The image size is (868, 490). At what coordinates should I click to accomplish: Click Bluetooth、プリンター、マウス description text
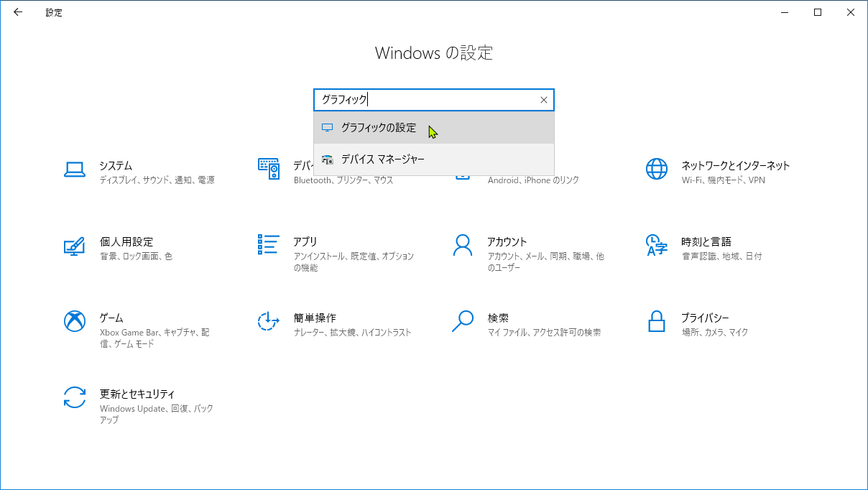click(x=343, y=180)
